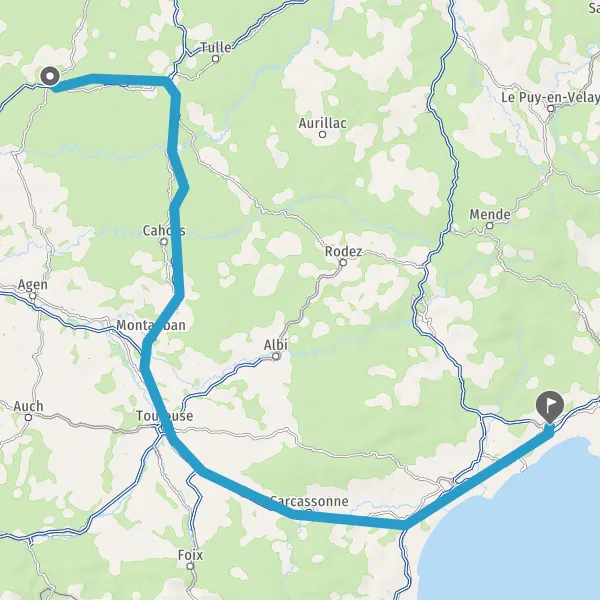Click the Le Puy-en-Velay city marker
This screenshot has width=600, height=600.
pyautogui.click(x=551, y=109)
